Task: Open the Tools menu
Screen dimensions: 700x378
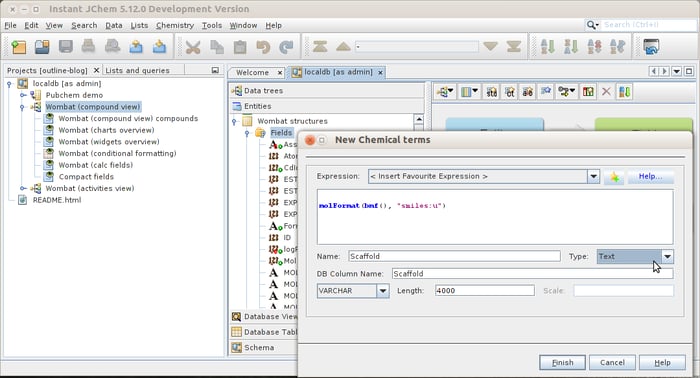Action: [x=212, y=25]
